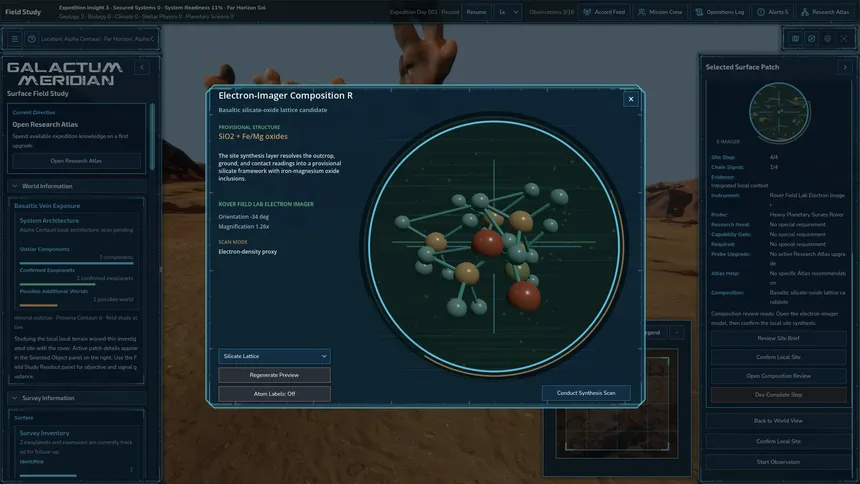Click the Operations Log scroll icon
The height and width of the screenshot is (484, 860).
point(699,12)
